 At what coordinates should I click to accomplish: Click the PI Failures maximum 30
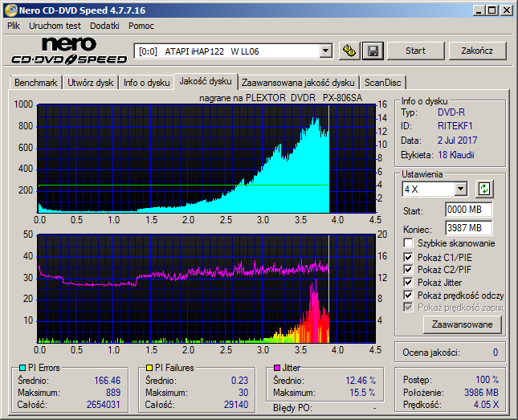(243, 393)
